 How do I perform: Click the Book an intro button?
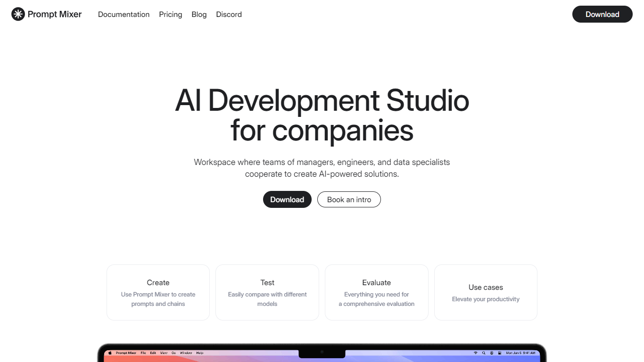click(x=349, y=199)
